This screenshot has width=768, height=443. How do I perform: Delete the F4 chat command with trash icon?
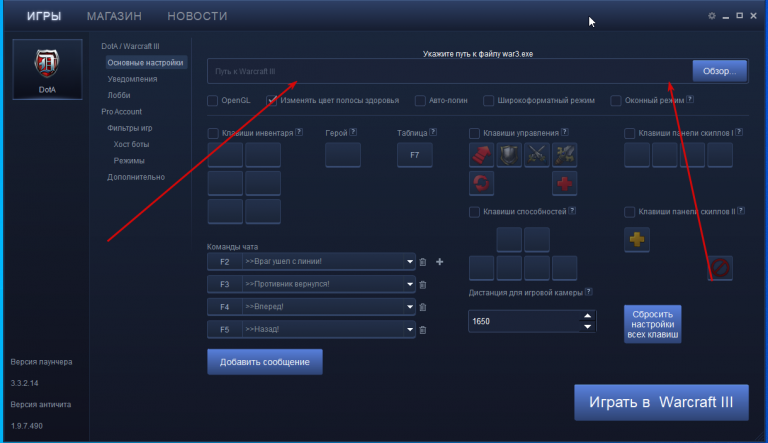click(423, 307)
